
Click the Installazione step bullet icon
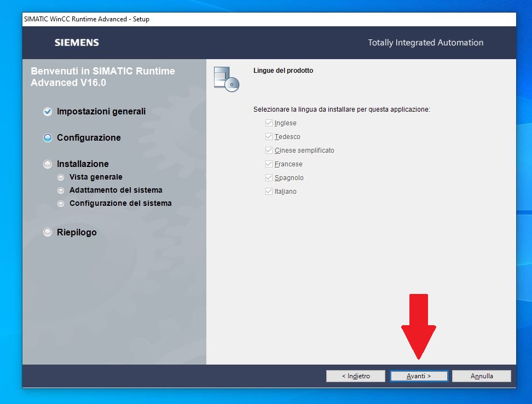48,164
